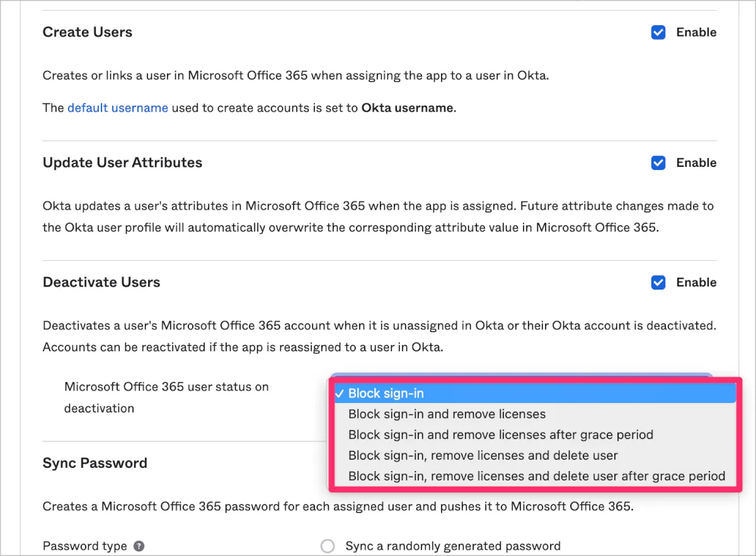This screenshot has height=556, width=756.
Task: Disable the Deactivate Users checkbox
Action: click(x=658, y=283)
